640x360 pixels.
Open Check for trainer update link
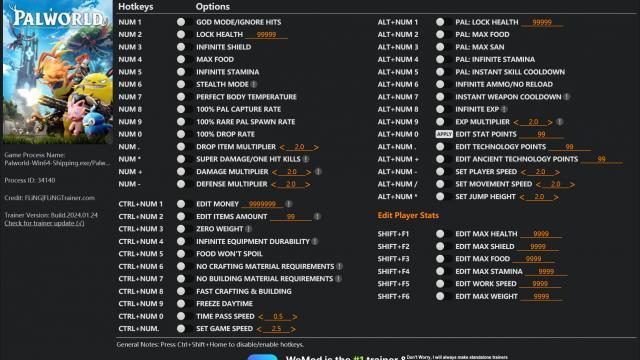tap(44, 223)
